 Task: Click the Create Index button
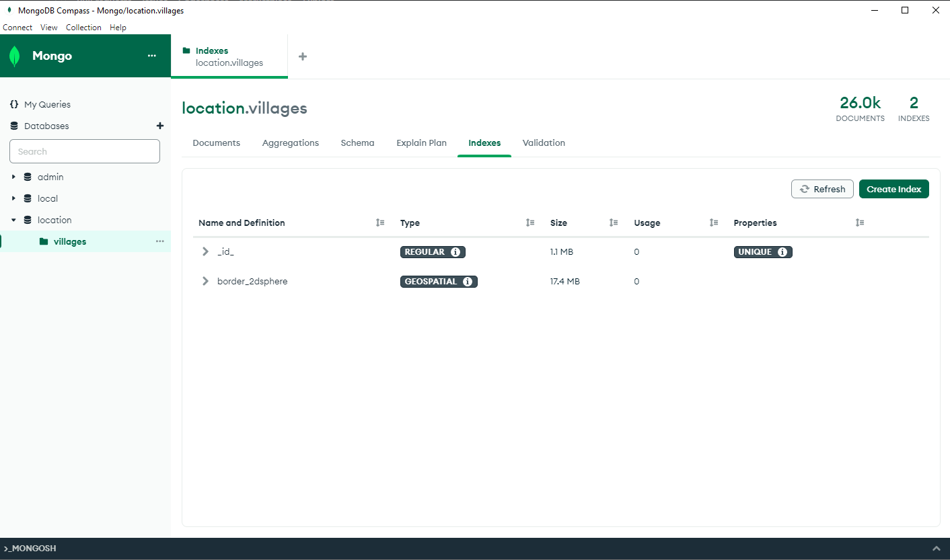click(x=894, y=189)
